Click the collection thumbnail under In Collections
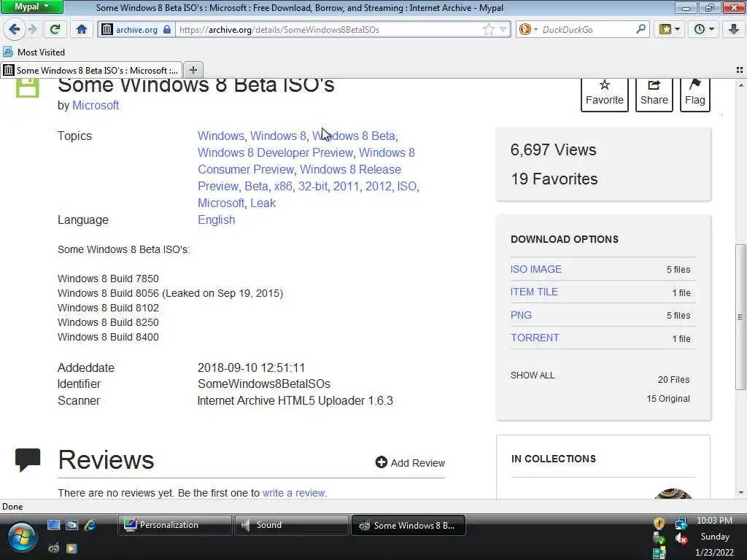747x560 pixels. pos(673,494)
